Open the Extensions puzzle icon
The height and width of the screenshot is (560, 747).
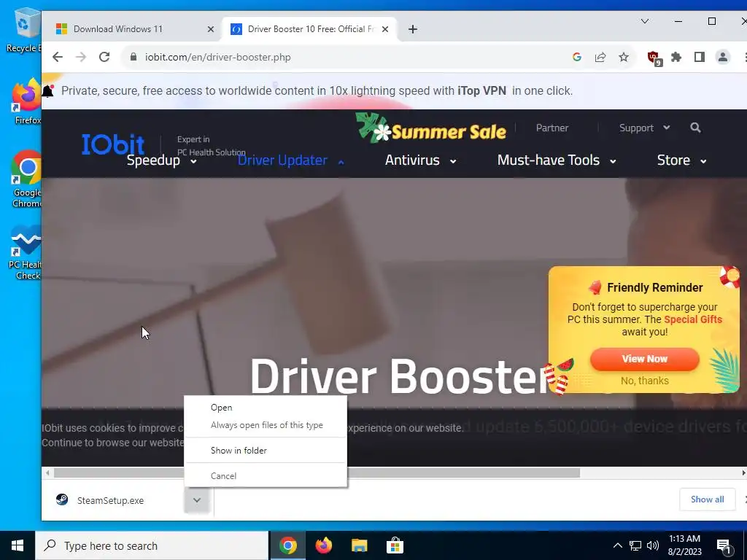[676, 57]
